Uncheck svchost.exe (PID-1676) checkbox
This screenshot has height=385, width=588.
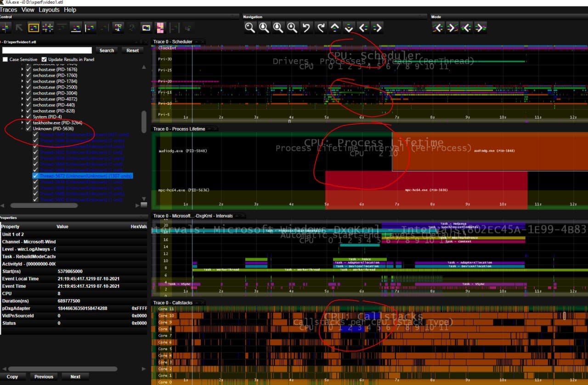pos(29,69)
